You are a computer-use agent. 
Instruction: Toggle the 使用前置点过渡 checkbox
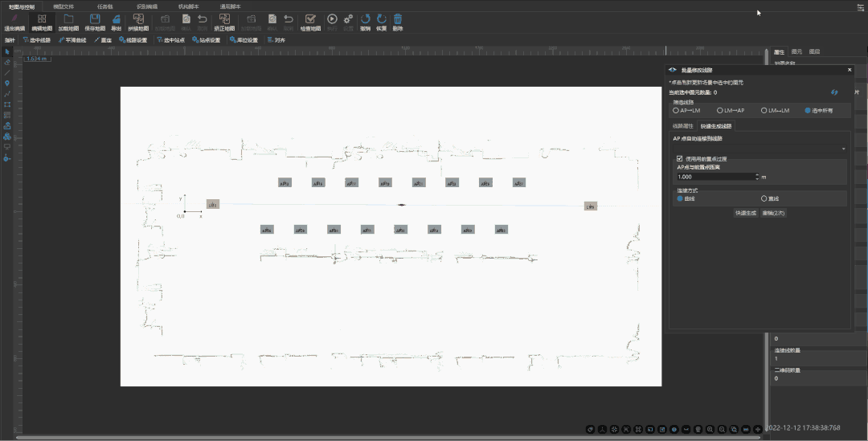click(x=680, y=159)
